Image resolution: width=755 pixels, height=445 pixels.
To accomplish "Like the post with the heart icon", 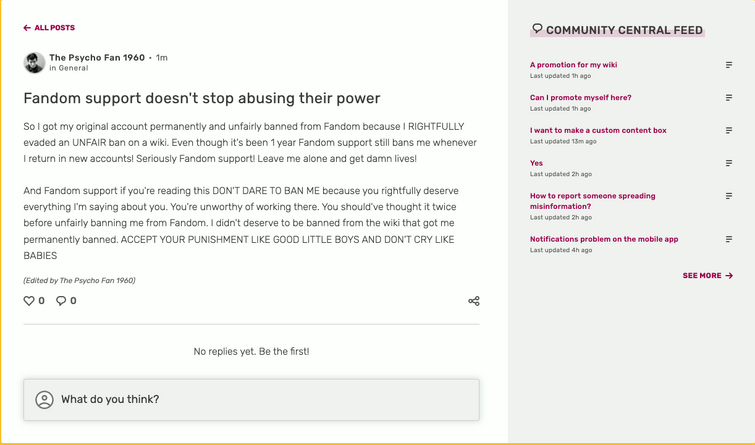I will (29, 301).
